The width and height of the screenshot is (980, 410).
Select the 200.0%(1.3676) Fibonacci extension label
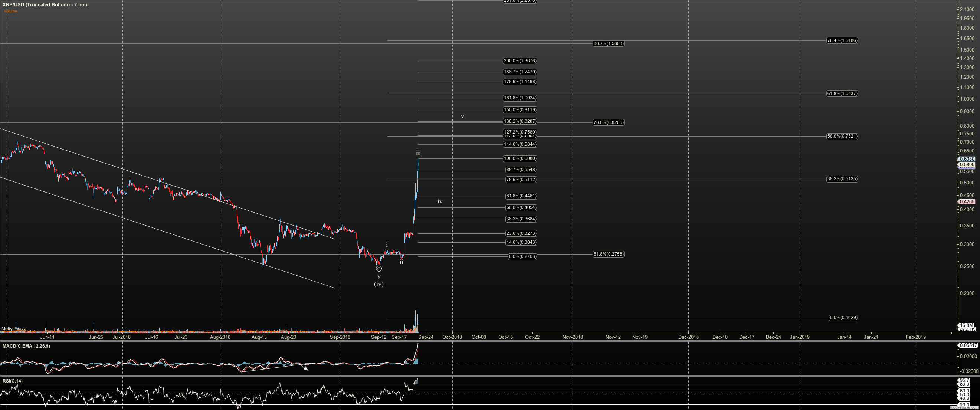pos(520,61)
